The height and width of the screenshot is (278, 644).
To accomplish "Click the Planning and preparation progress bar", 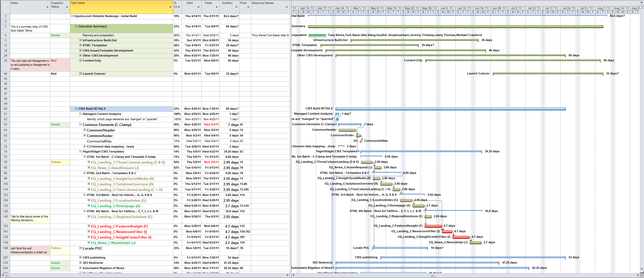I will (317, 36).
